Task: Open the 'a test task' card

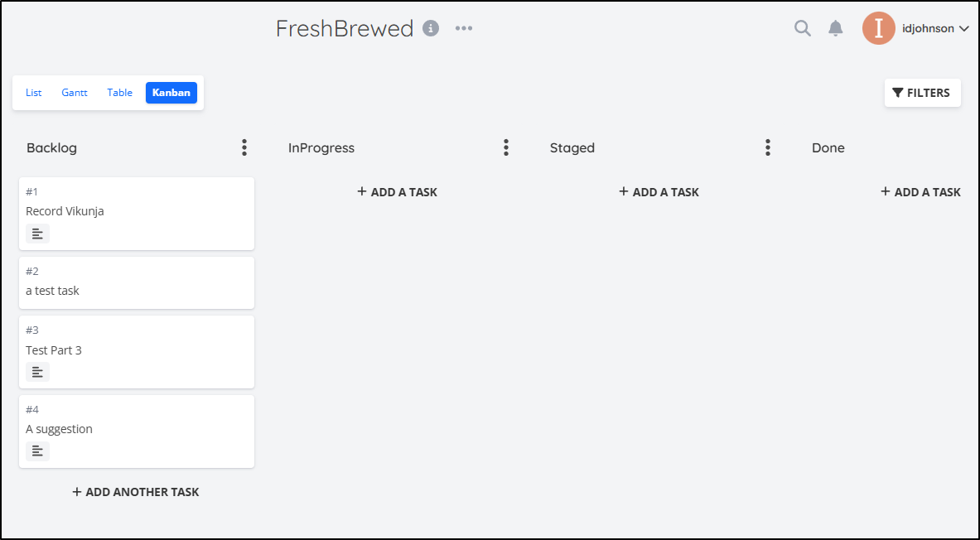Action: click(x=136, y=282)
